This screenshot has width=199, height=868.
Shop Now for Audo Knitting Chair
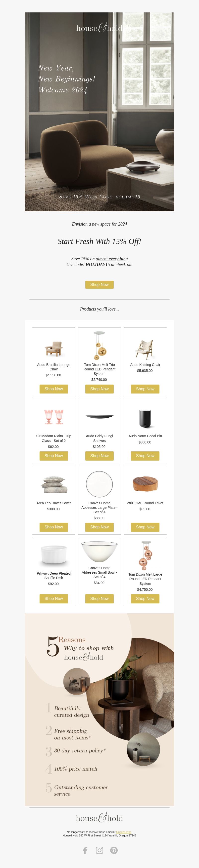145,389
